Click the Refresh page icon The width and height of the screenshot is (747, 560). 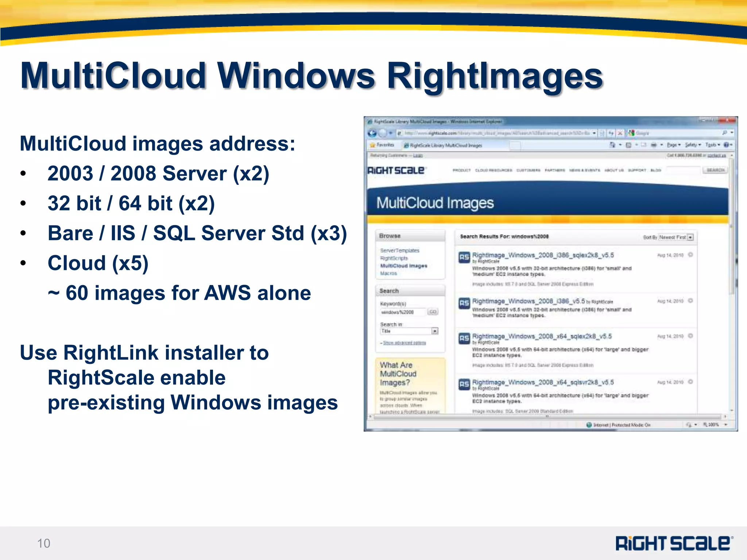tap(611, 133)
